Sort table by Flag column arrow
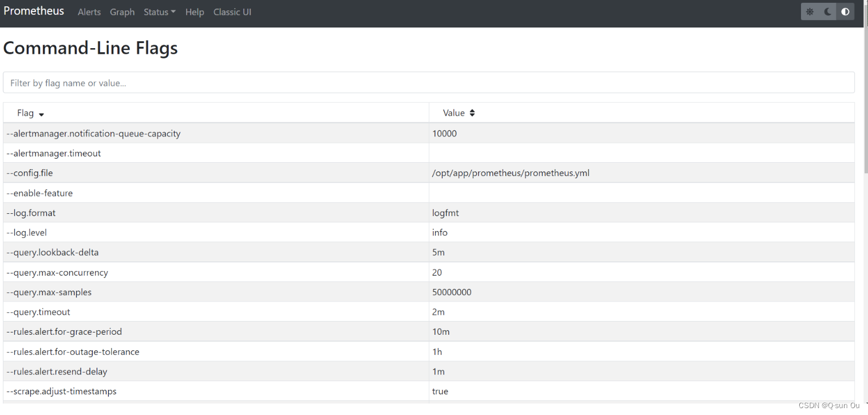 pos(41,114)
